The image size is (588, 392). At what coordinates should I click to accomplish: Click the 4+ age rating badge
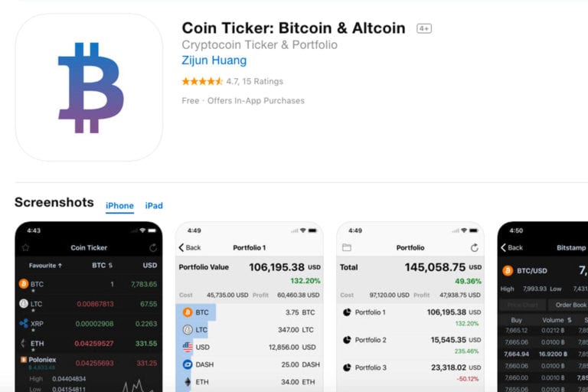[x=424, y=28]
